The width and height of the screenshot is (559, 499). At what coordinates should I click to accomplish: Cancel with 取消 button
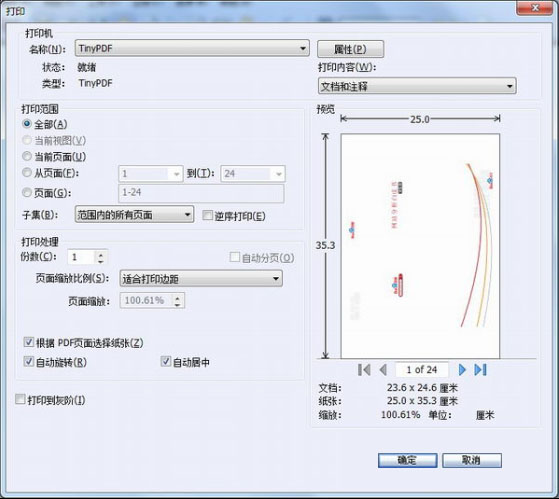[472, 460]
